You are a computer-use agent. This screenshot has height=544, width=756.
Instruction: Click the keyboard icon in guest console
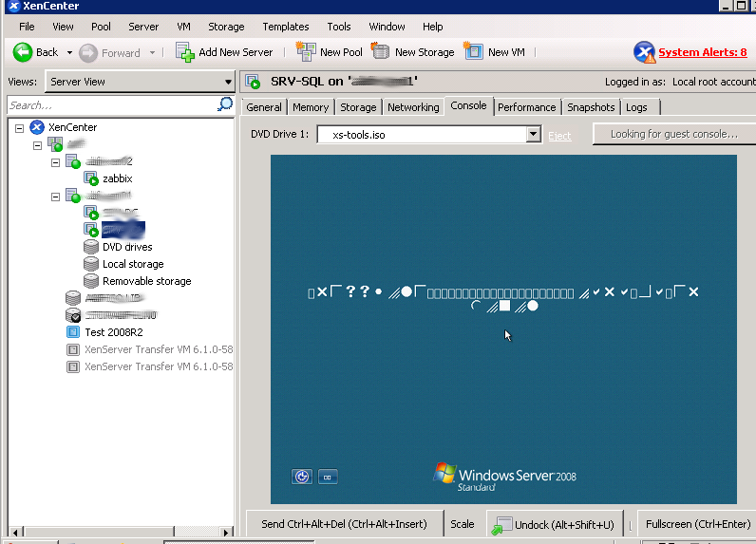328,477
